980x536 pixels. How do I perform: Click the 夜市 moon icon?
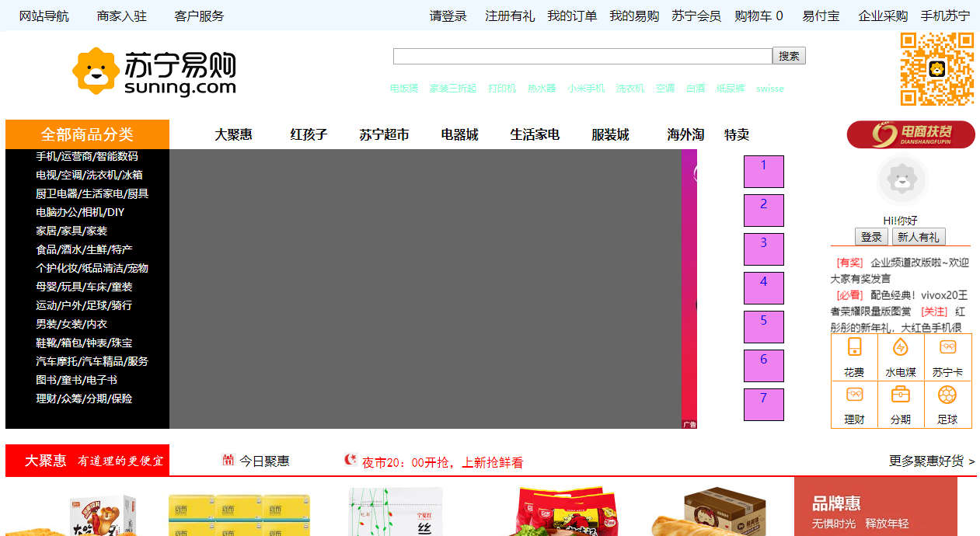tap(350, 460)
